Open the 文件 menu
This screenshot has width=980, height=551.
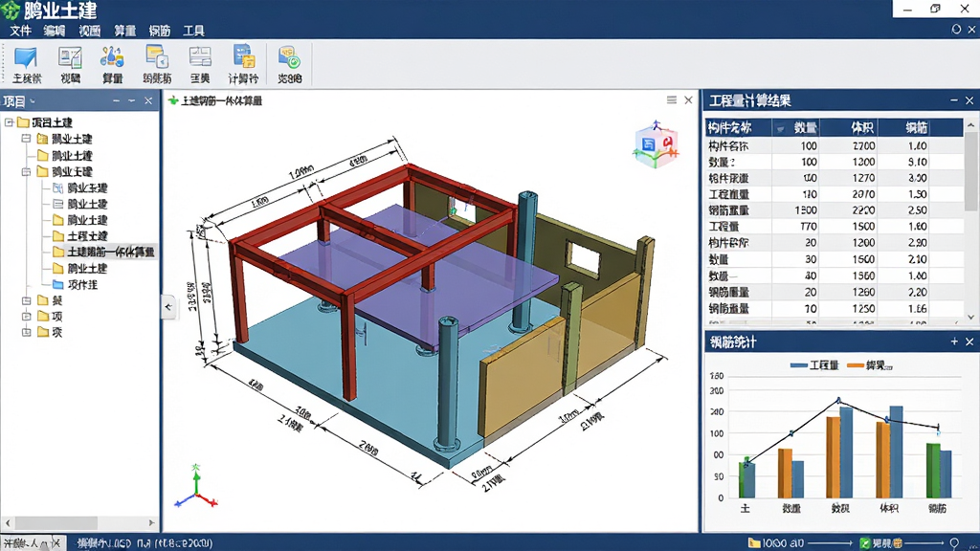20,31
